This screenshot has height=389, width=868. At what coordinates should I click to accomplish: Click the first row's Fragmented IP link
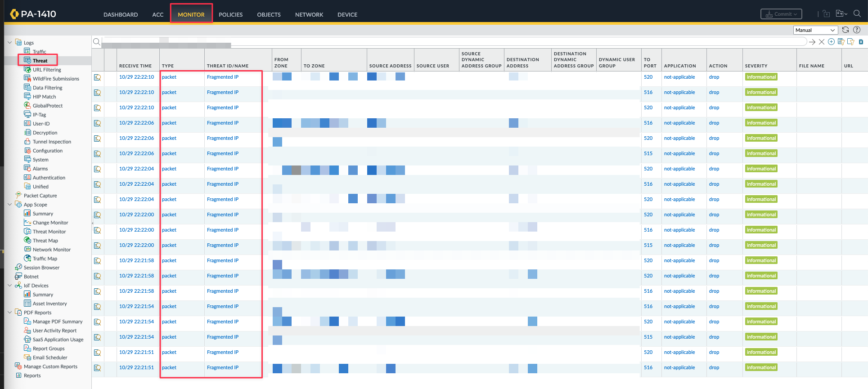tap(223, 77)
